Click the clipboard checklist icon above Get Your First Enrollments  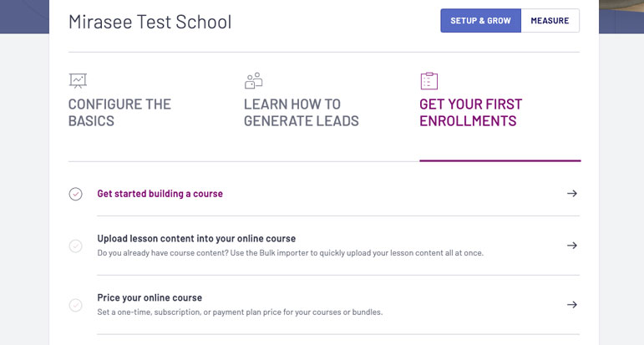[429, 81]
